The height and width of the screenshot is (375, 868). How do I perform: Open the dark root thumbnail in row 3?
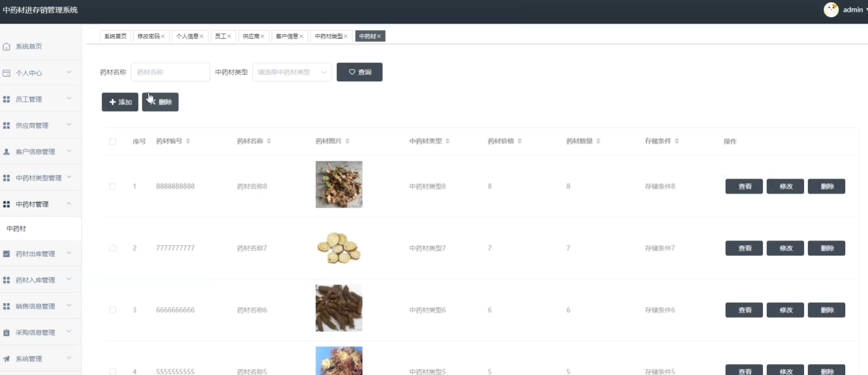click(x=339, y=308)
